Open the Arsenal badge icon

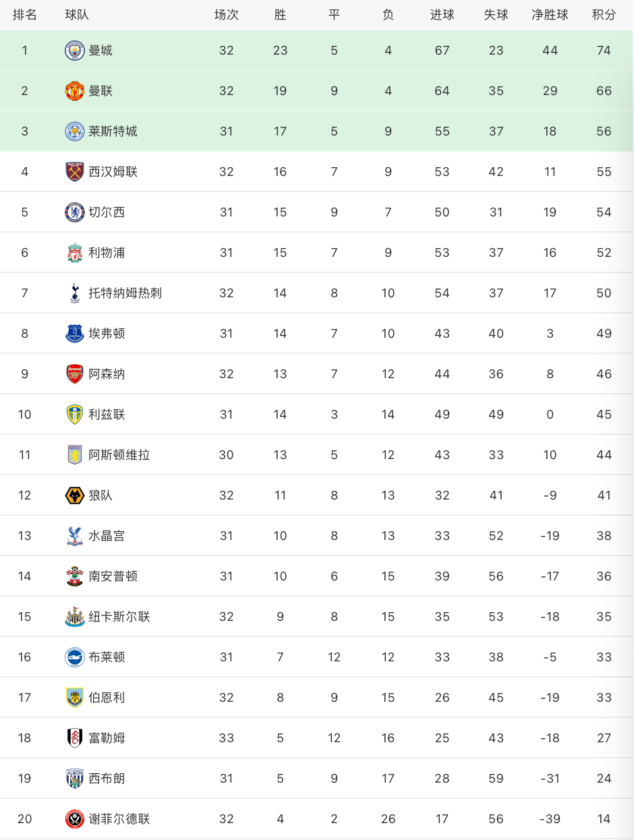pyautogui.click(x=75, y=374)
